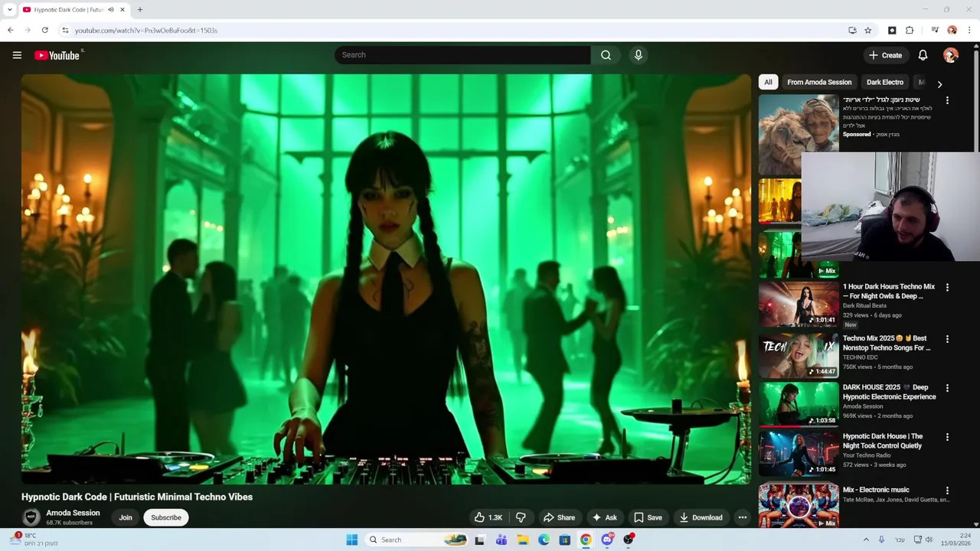
Task: Open install/cast icon in address bar
Action: (x=852, y=30)
